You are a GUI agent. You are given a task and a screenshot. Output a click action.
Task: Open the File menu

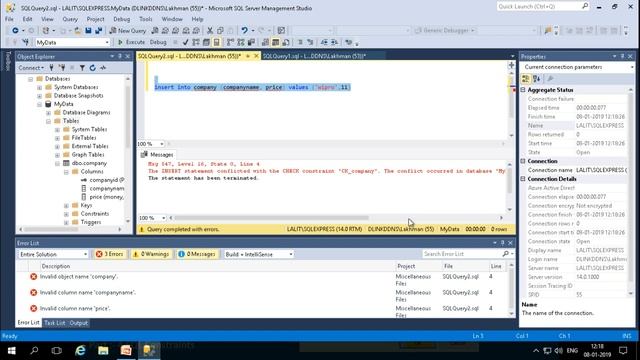pos(9,19)
